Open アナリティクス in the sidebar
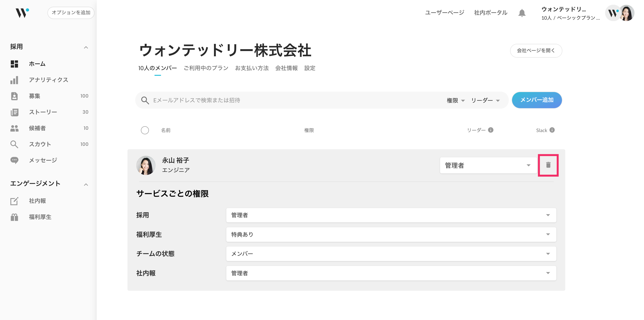 click(49, 80)
